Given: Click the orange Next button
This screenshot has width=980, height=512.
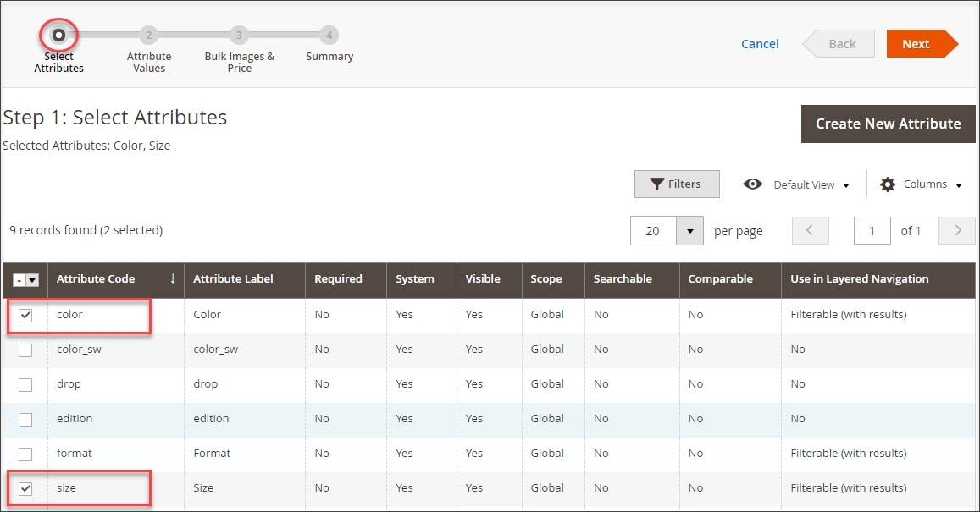Looking at the screenshot, I should [x=922, y=44].
